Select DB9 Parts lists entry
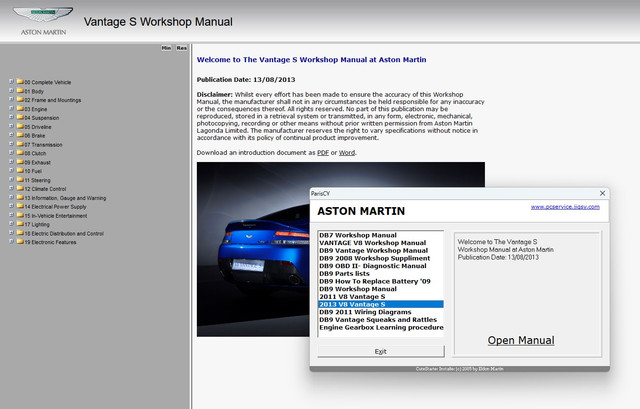This screenshot has width=640, height=409. 380,273
